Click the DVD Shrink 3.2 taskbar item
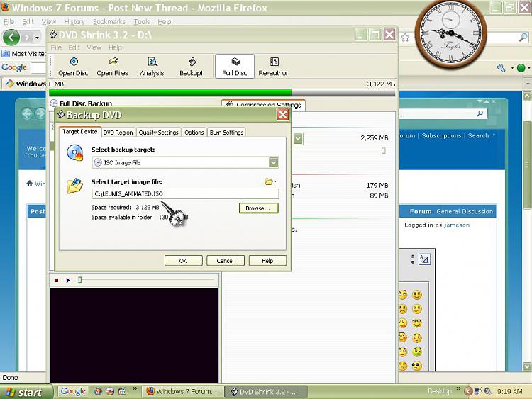The image size is (532, 399). pos(266,391)
